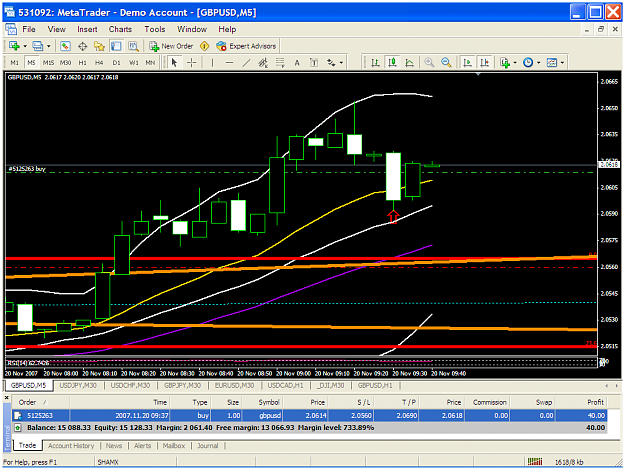Open the Account History tab

pos(71,446)
